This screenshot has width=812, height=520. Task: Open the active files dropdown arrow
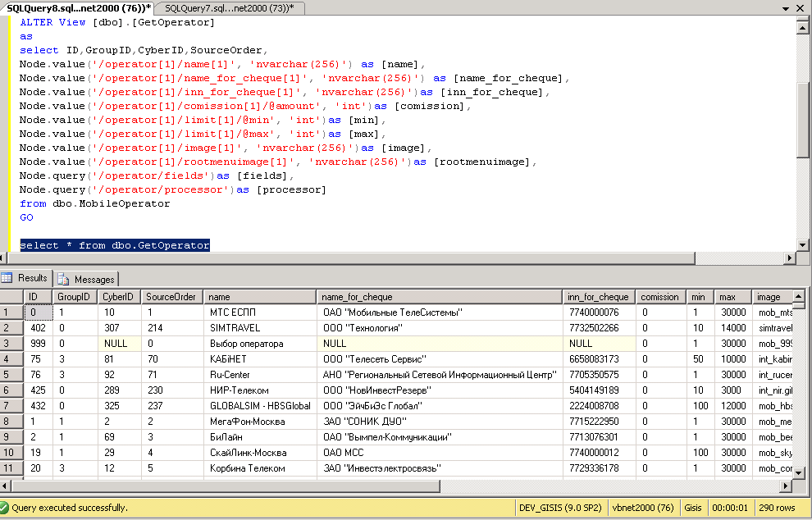[786, 8]
